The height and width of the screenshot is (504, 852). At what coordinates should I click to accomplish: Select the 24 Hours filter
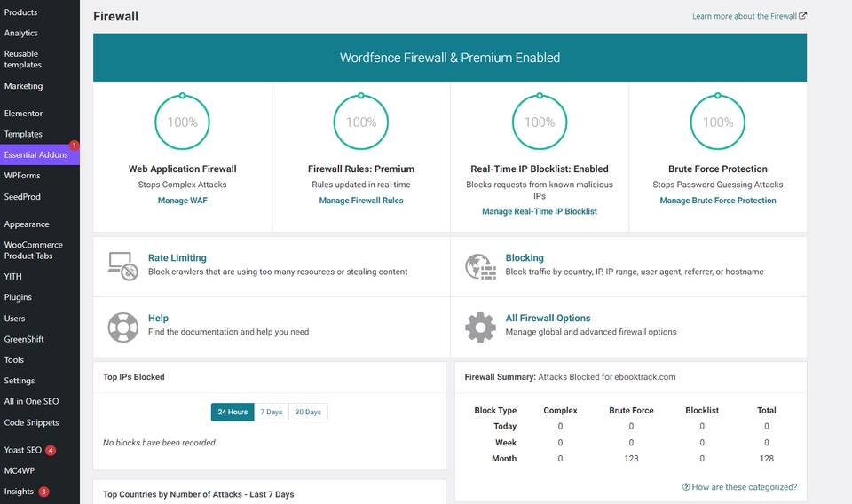[x=233, y=413]
